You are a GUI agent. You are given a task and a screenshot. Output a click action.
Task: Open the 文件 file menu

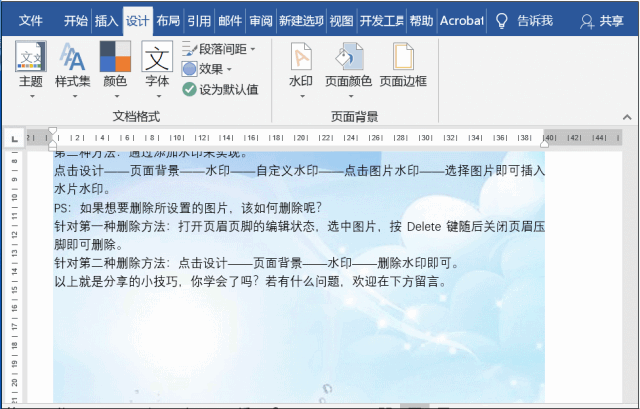31,20
